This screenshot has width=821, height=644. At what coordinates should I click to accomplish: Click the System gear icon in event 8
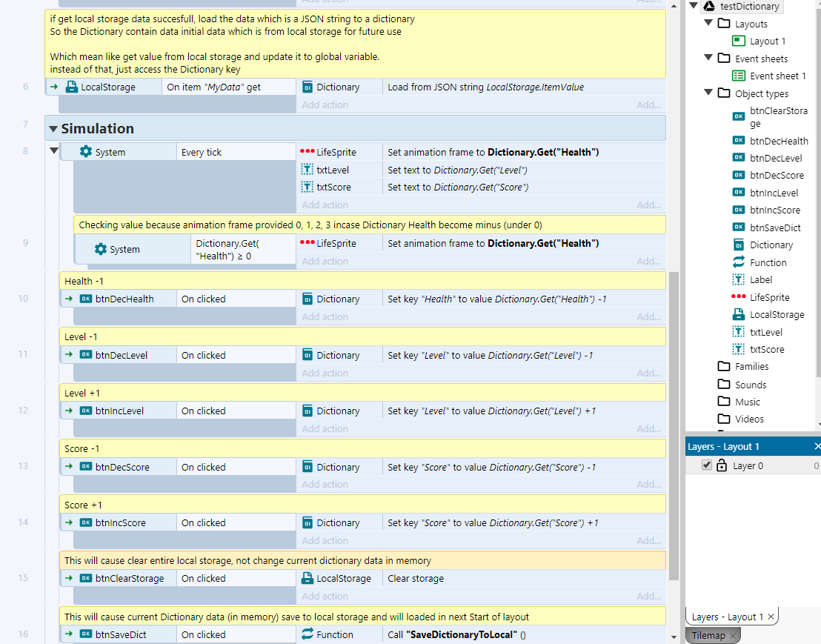85,152
